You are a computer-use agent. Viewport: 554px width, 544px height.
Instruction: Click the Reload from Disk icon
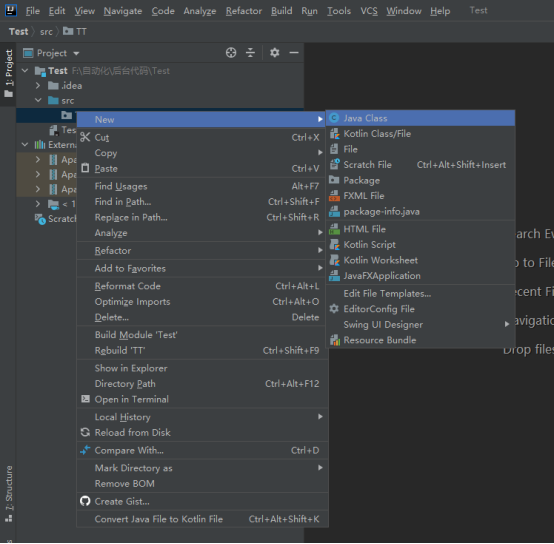coord(85,432)
